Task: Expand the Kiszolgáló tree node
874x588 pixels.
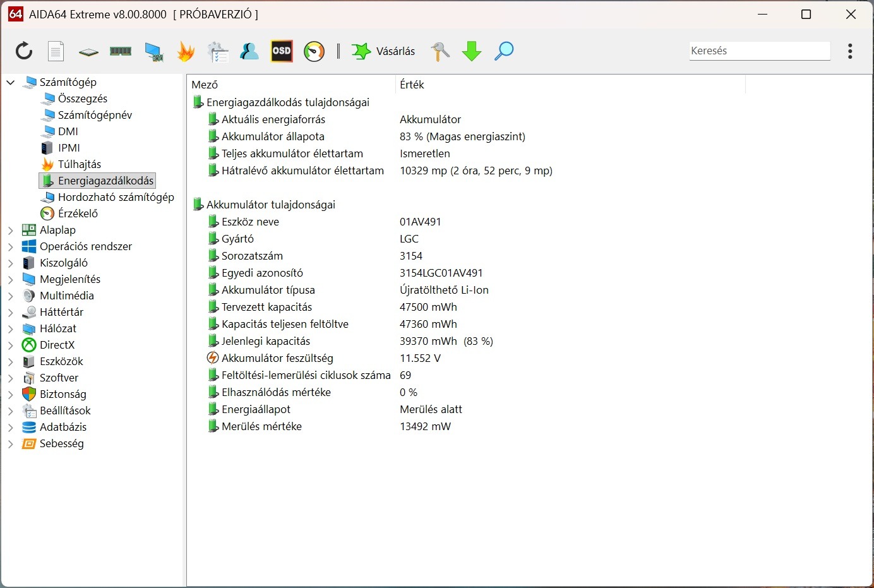Action: click(11, 263)
